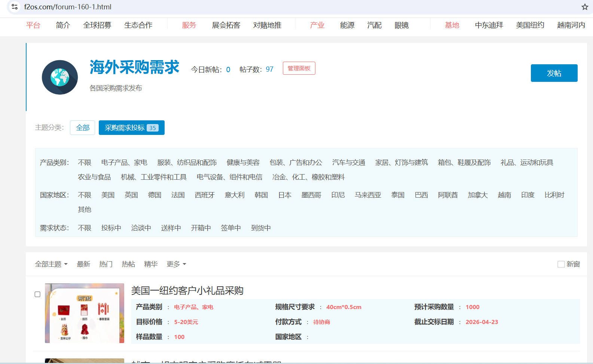Sort posts by 最新
Screen dimensions: 593x364
[83, 264]
